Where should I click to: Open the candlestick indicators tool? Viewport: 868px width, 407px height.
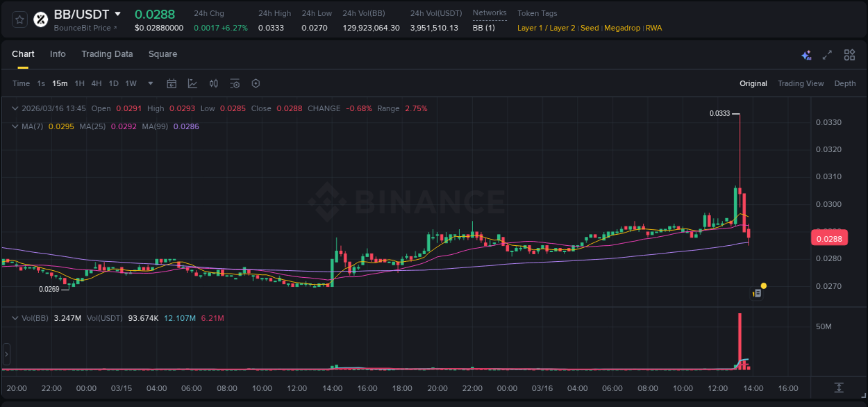(x=213, y=83)
